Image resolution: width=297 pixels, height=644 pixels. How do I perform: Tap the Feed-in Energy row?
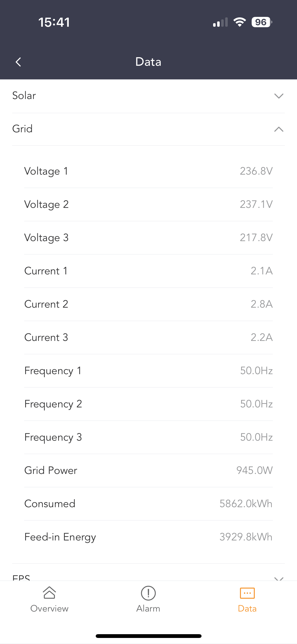tap(148, 537)
